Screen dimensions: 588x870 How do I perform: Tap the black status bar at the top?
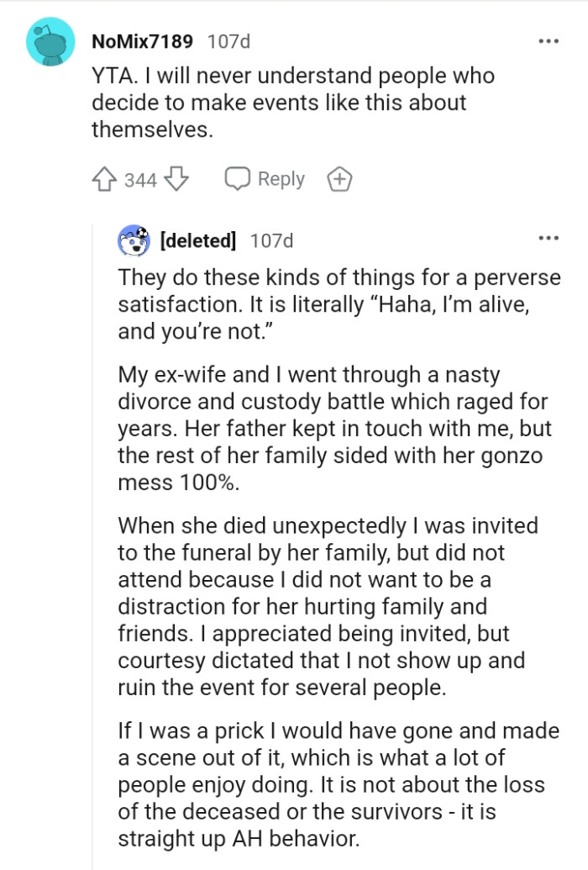(294, 5)
